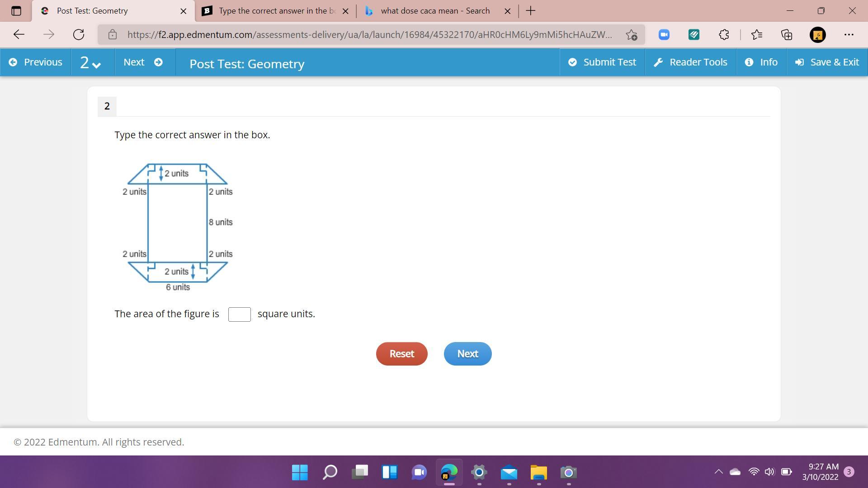The image size is (868, 488).
Task: Switch to 'what dose caca mean' tab
Action: click(x=434, y=11)
